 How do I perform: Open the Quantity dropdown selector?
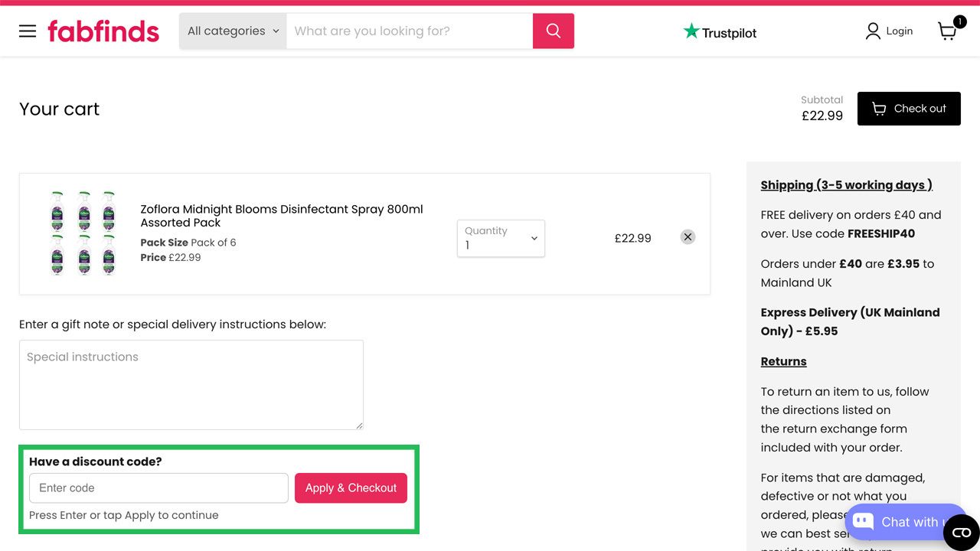coord(501,238)
